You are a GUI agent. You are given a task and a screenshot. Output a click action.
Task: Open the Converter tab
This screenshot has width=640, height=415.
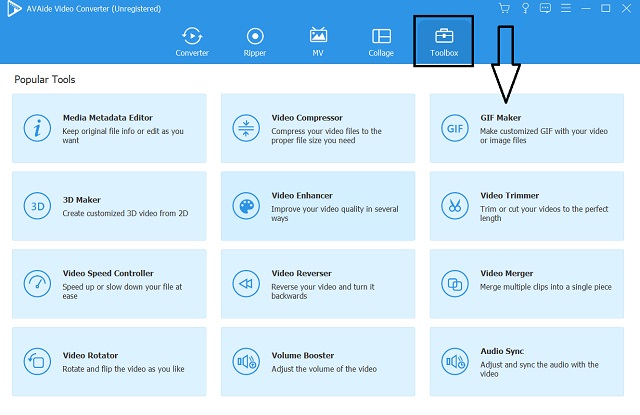(x=192, y=42)
